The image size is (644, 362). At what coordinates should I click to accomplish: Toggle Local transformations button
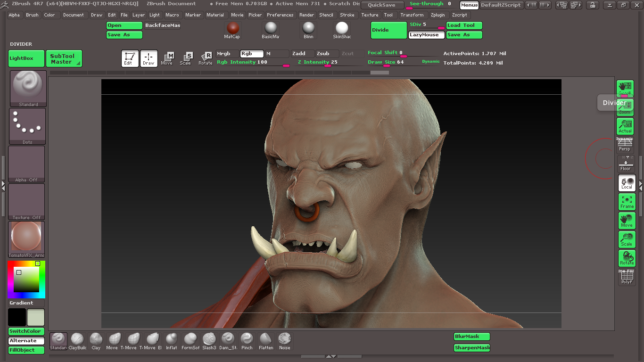(x=627, y=183)
